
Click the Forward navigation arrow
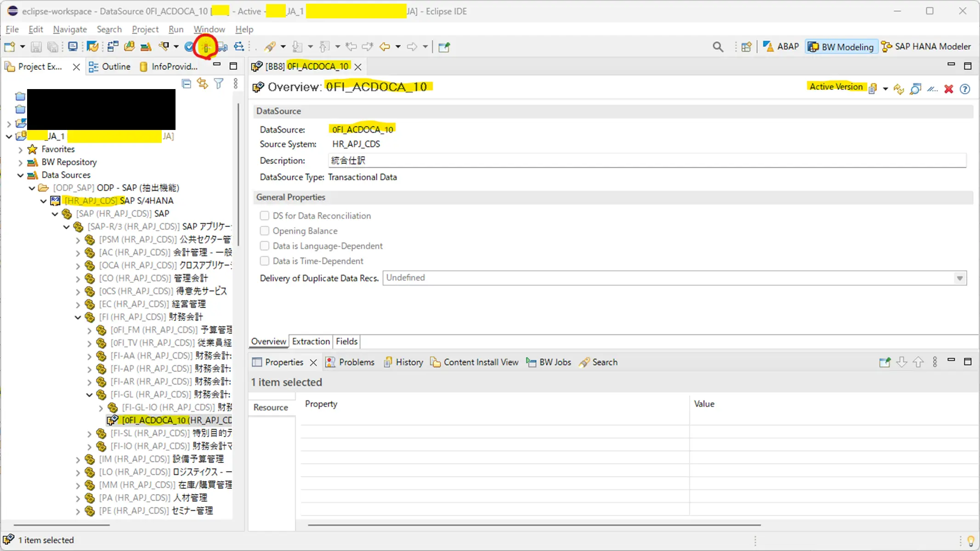pos(412,47)
